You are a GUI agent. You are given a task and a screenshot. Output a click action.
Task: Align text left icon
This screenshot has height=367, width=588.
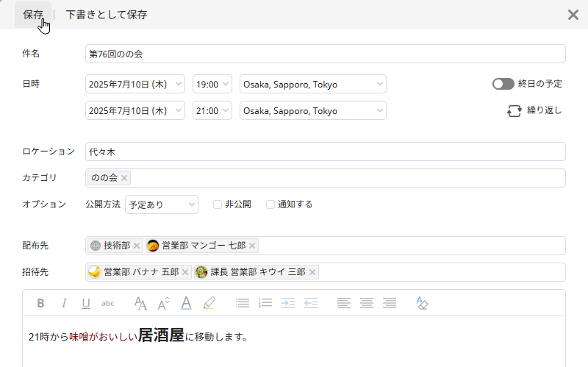point(344,303)
